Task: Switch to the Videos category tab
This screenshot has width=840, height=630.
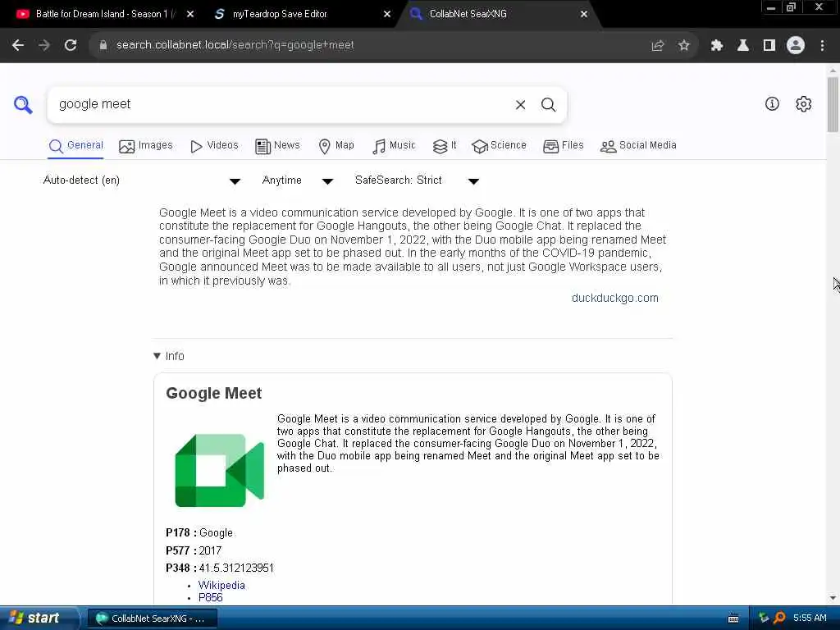Action: (x=214, y=146)
